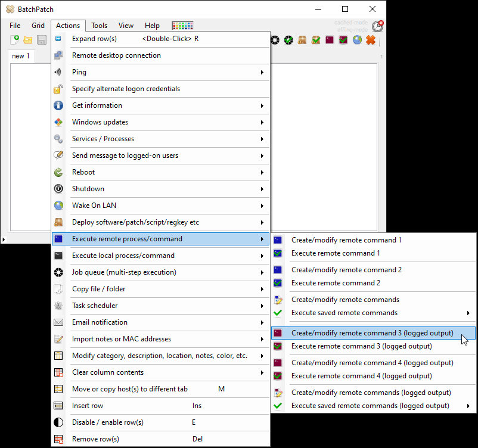The height and width of the screenshot is (448, 478).
Task: Click the new grid toolbar icon
Action: 14,40
